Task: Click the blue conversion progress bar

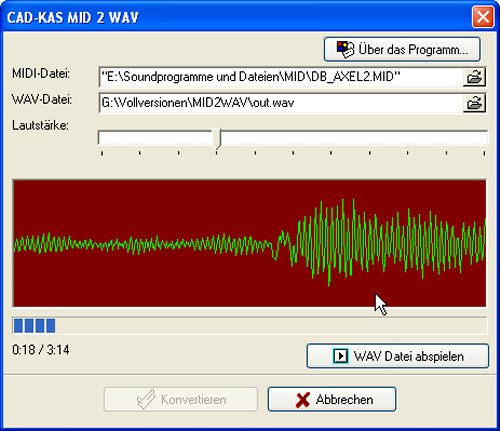Action: pos(249,326)
